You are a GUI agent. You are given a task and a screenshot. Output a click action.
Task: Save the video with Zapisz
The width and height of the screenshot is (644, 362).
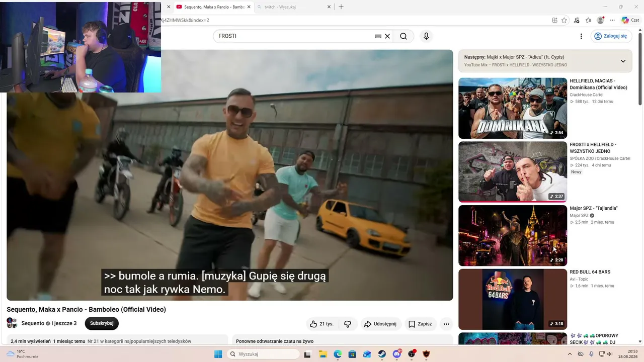420,324
